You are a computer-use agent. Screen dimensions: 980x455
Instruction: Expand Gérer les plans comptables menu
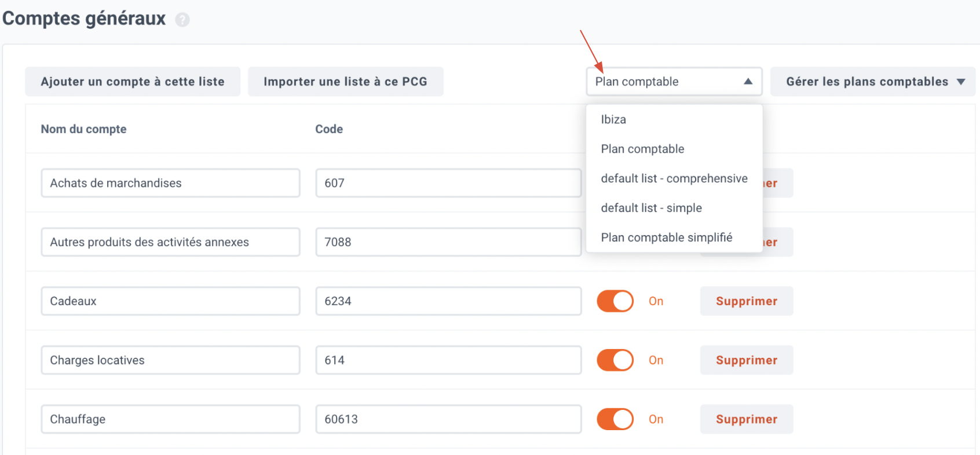[873, 82]
